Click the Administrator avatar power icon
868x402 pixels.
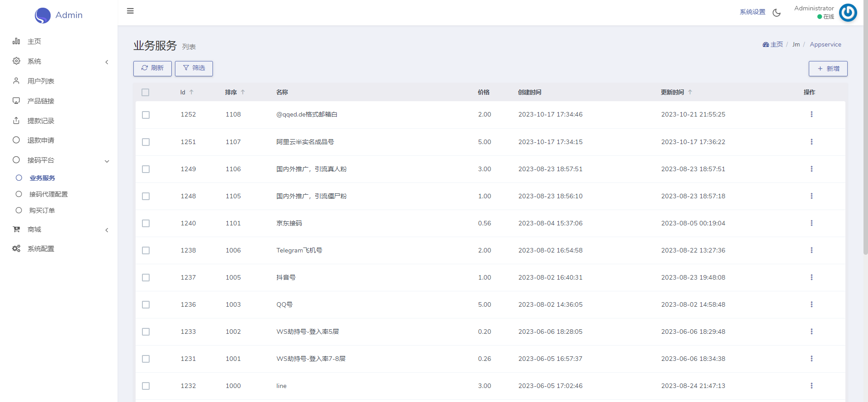[848, 13]
